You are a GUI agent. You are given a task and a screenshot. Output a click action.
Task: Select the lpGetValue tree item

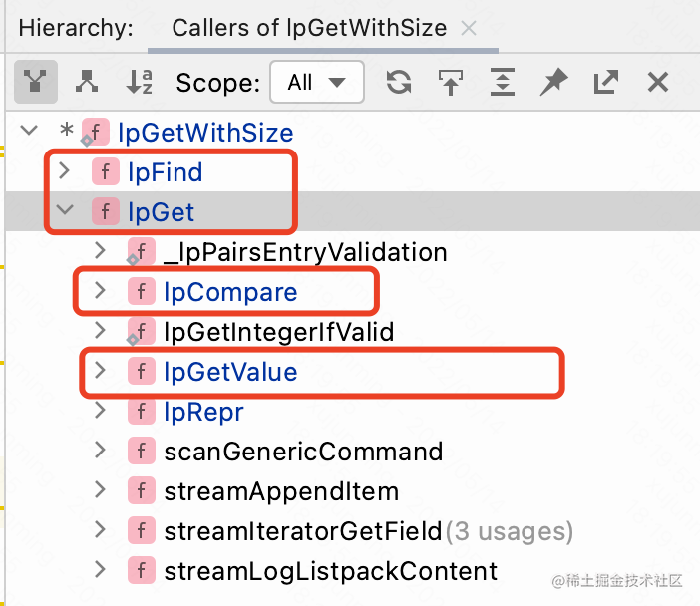(x=230, y=372)
